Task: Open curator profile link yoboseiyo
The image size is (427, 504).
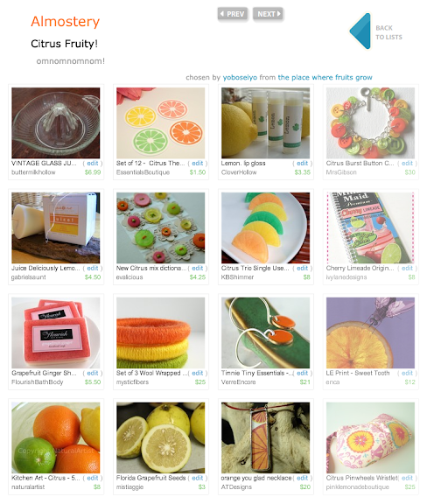Action: click(240, 78)
